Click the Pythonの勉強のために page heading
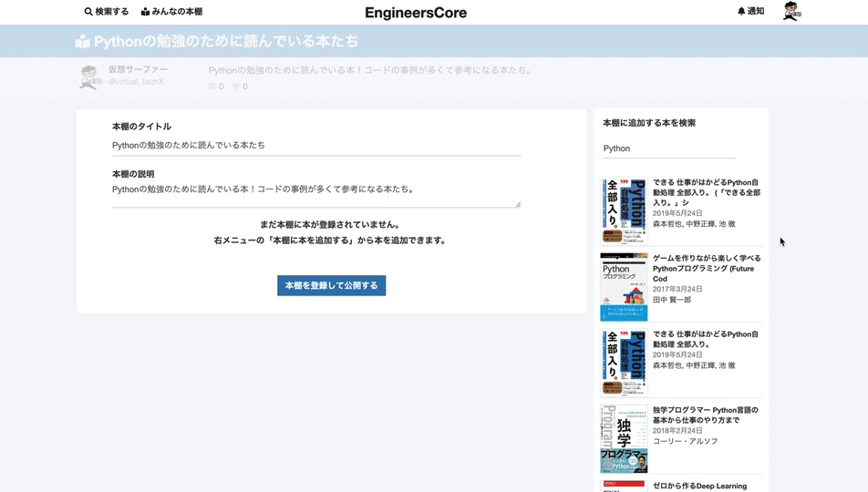868x492 pixels. pos(226,42)
